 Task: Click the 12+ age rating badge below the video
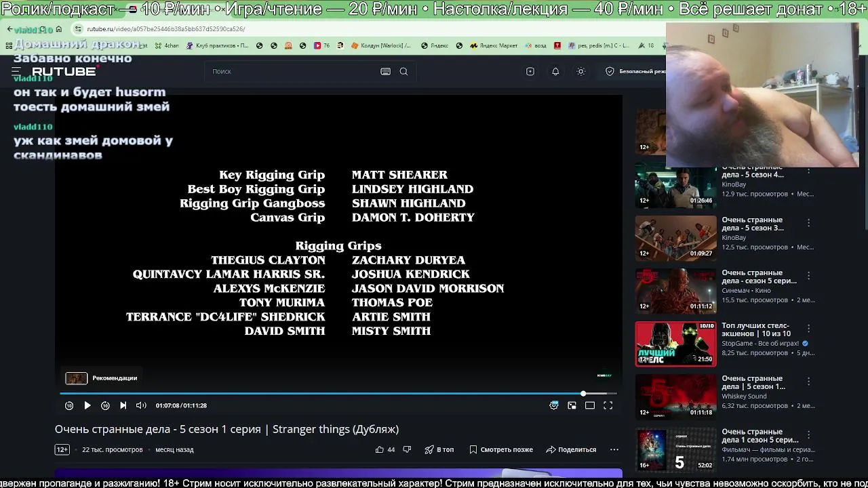pos(62,449)
